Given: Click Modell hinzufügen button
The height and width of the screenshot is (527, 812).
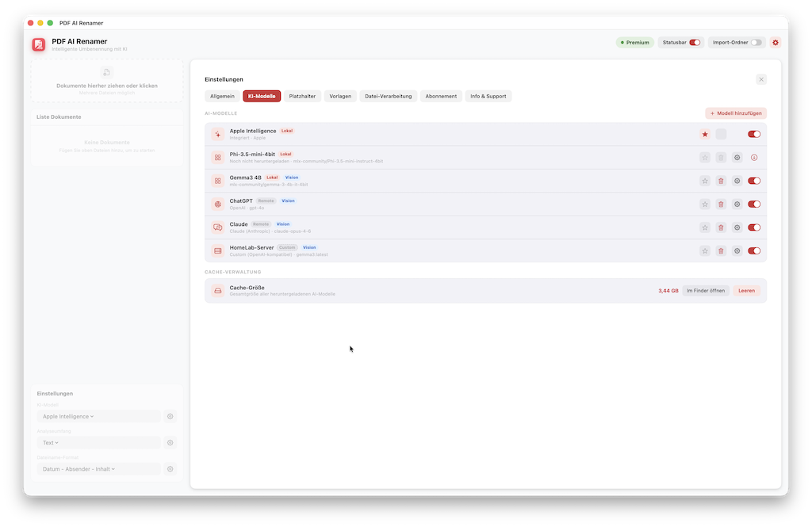Looking at the screenshot, I should (x=736, y=113).
